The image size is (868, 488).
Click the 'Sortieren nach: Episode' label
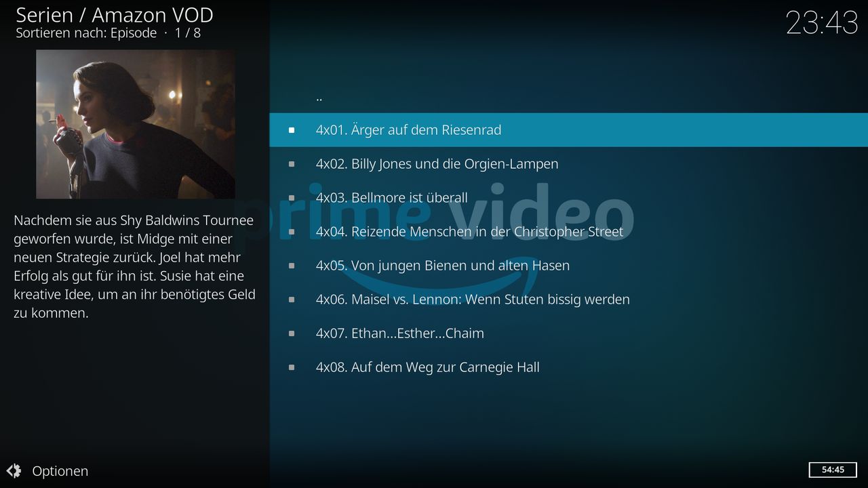[x=86, y=33]
